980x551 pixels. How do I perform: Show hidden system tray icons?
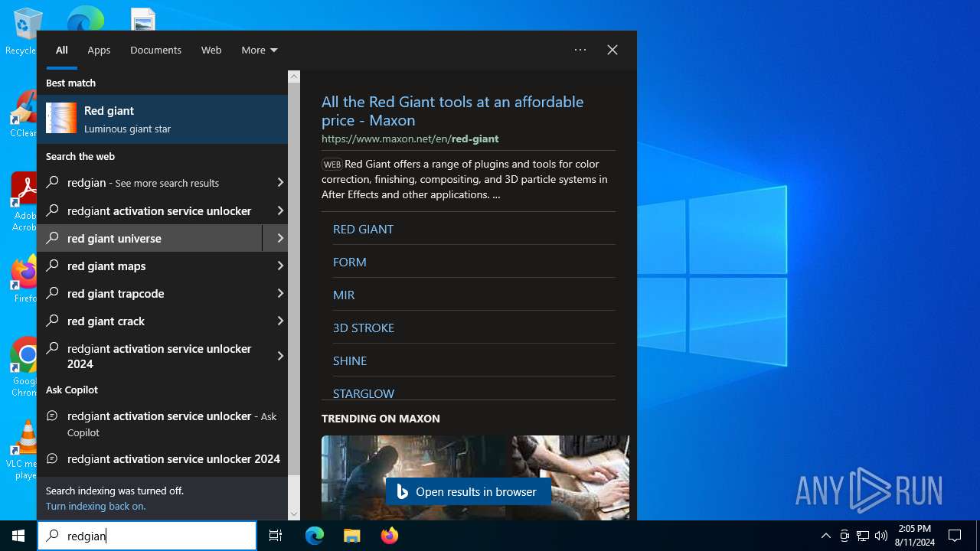tap(825, 536)
